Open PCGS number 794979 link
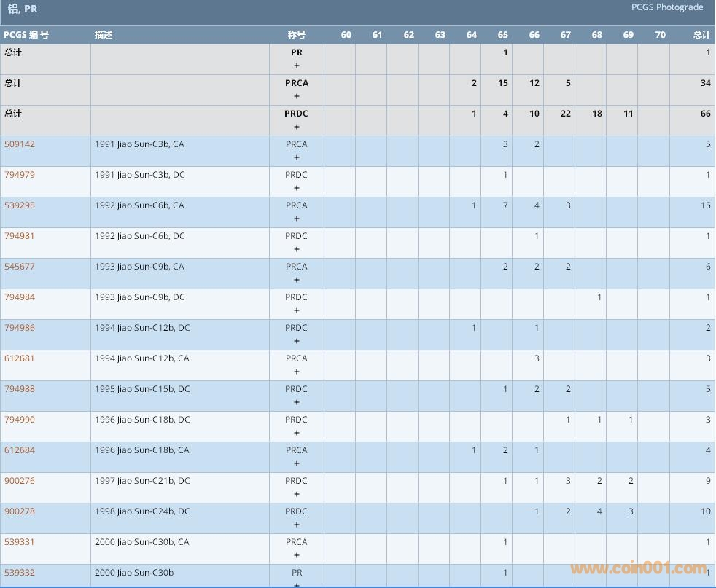Image resolution: width=716 pixels, height=588 pixels. (20, 175)
